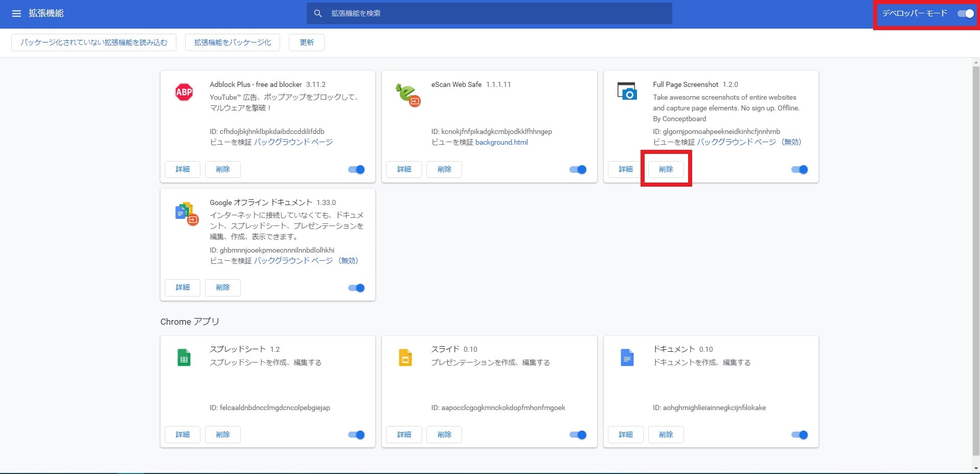The height and width of the screenshot is (474, 980).
Task: Click the スライド yellow slides icon
Action: click(405, 357)
